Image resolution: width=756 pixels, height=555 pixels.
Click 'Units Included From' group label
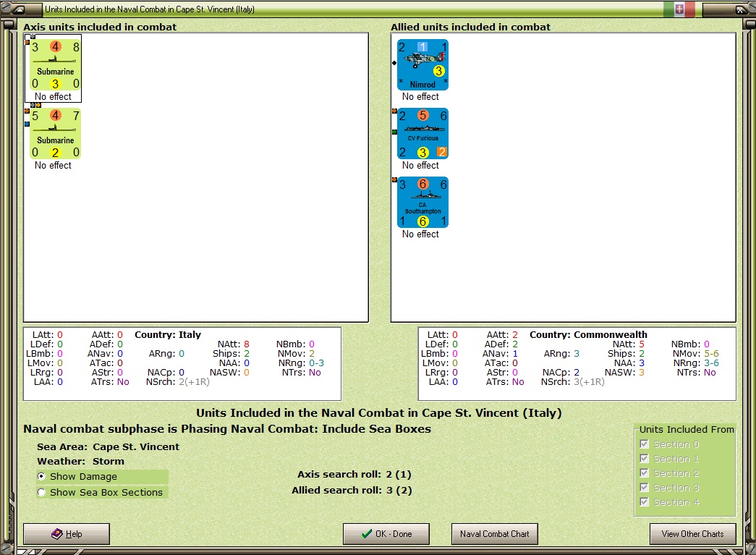687,429
